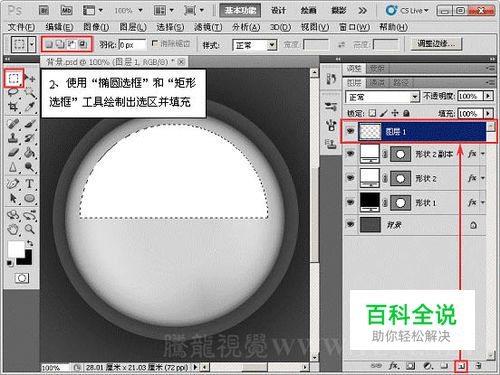Open the 样式 style dropdown

[x=255, y=45]
